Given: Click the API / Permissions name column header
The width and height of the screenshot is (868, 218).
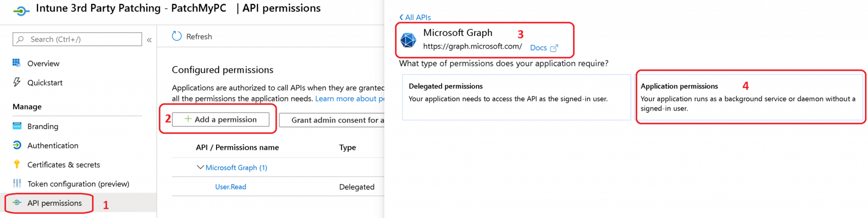Looking at the screenshot, I should [x=237, y=147].
